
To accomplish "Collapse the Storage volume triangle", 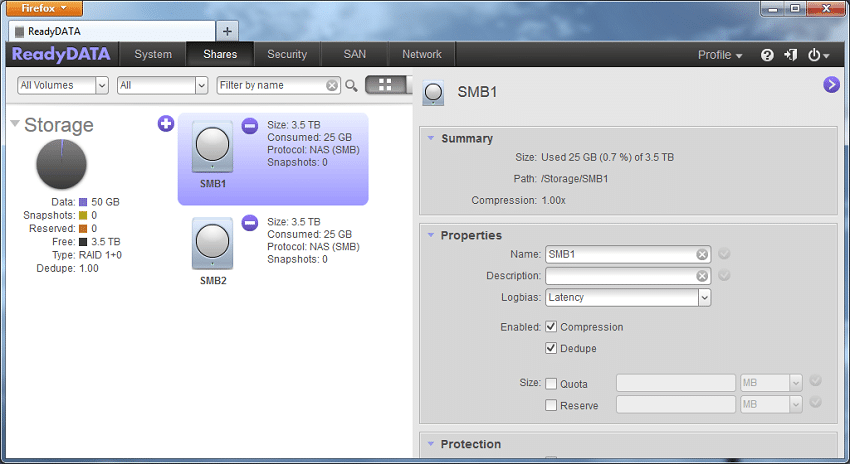I will [15, 124].
